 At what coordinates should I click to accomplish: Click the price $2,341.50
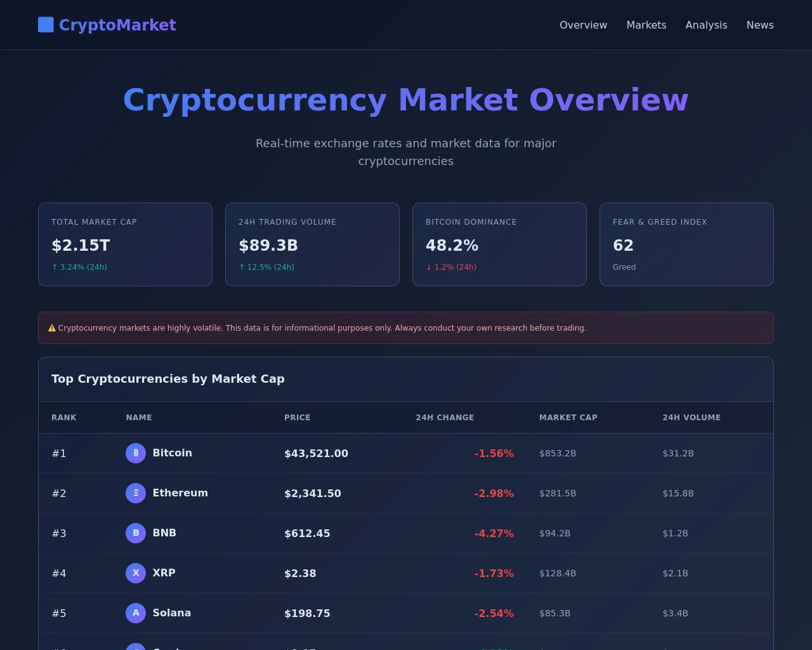[x=313, y=493]
